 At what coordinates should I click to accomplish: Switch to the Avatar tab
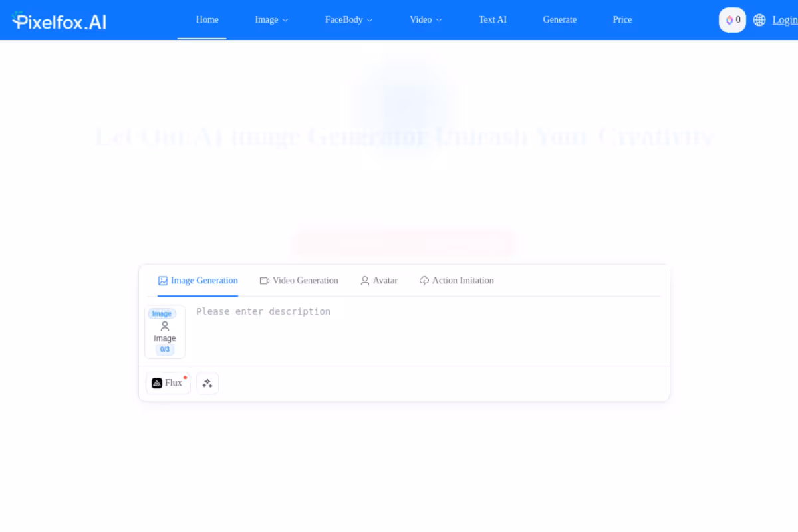click(x=379, y=281)
